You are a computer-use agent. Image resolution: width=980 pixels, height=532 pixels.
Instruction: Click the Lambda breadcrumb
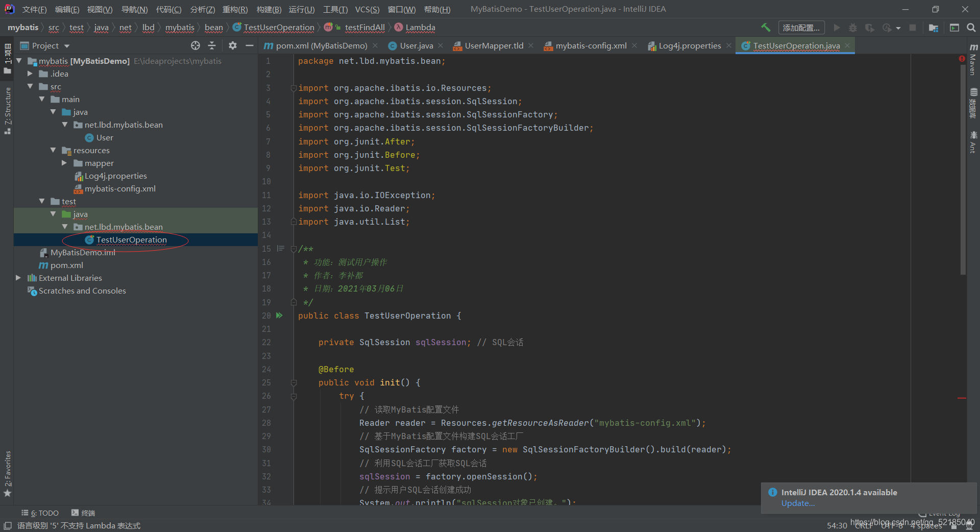pyautogui.click(x=420, y=28)
